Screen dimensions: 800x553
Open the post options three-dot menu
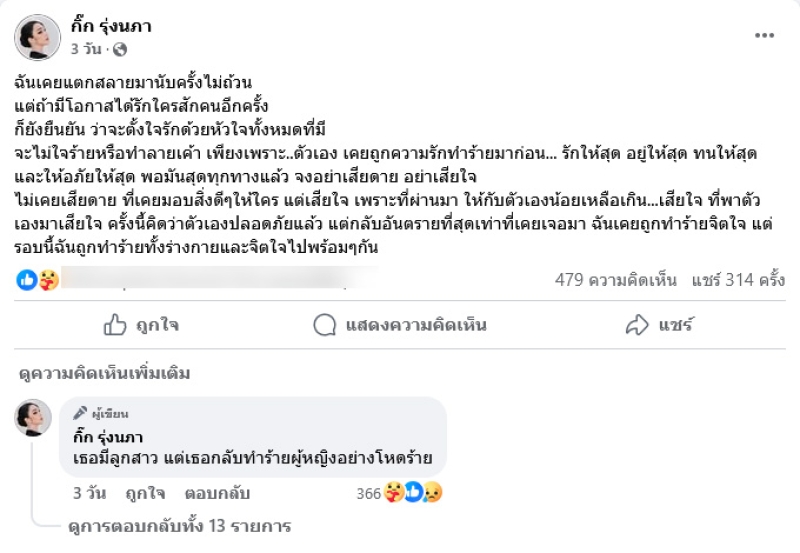[764, 35]
